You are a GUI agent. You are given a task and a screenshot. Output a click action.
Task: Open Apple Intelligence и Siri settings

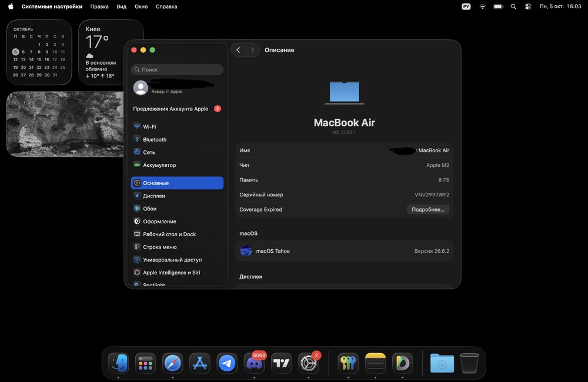click(x=177, y=272)
